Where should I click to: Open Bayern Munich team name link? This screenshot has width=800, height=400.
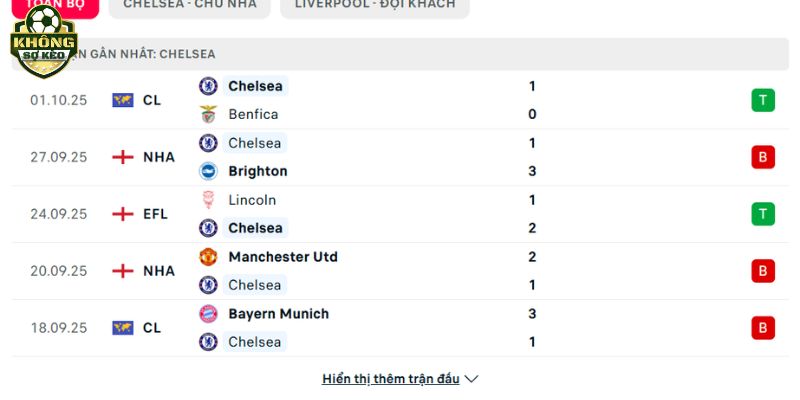[278, 314]
